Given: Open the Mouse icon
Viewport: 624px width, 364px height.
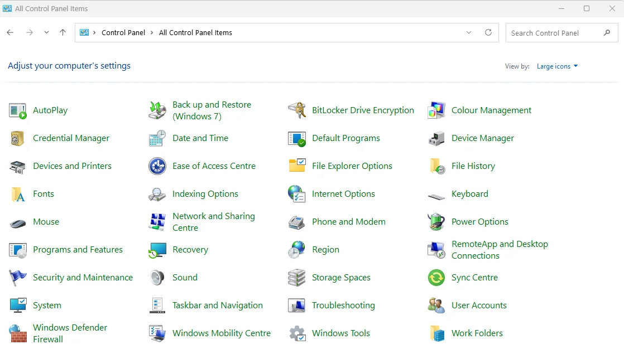Looking at the screenshot, I should pyautogui.click(x=17, y=223).
